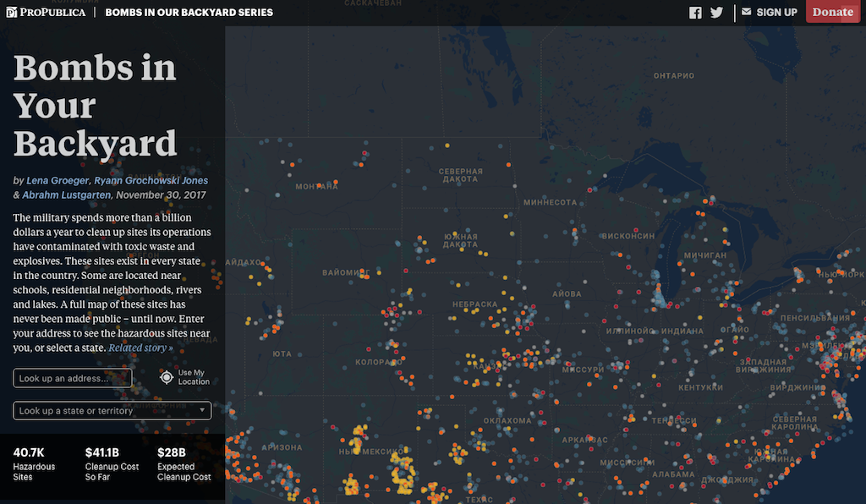Click the Donate button
The height and width of the screenshot is (504, 866).
click(x=832, y=12)
